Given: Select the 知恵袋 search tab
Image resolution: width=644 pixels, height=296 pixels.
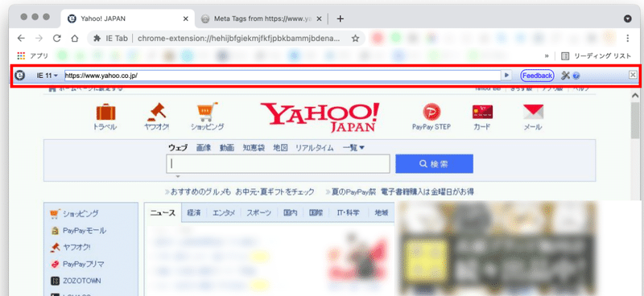Looking at the screenshot, I should [x=254, y=148].
